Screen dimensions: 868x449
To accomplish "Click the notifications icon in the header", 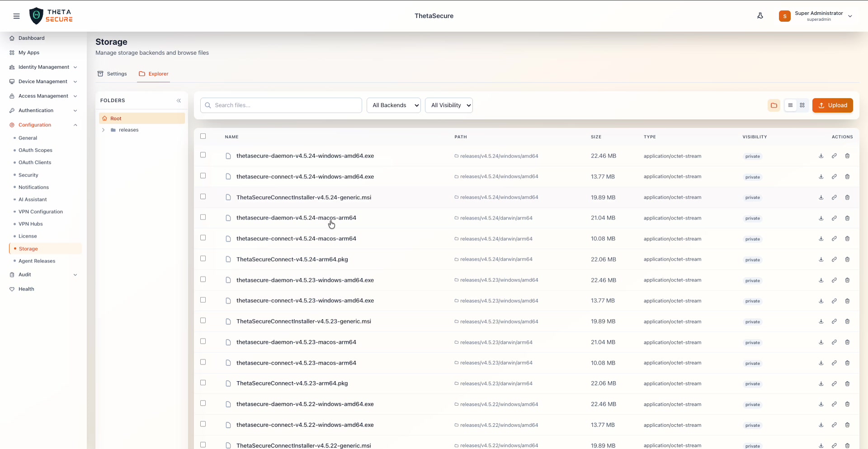I will coord(760,15).
